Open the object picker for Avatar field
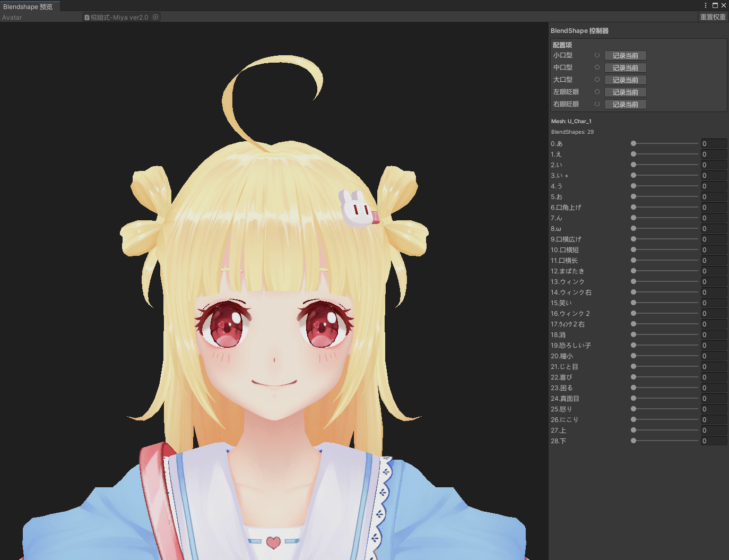729x560 pixels. point(155,17)
